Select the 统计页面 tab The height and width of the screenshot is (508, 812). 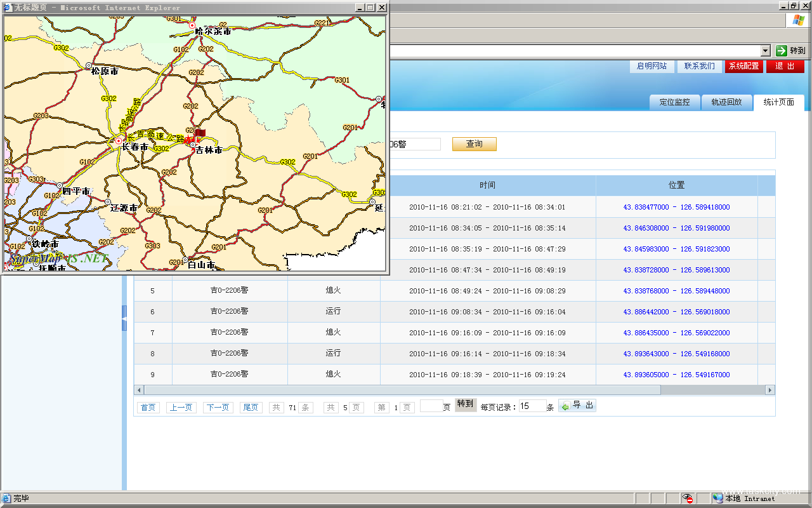click(779, 102)
